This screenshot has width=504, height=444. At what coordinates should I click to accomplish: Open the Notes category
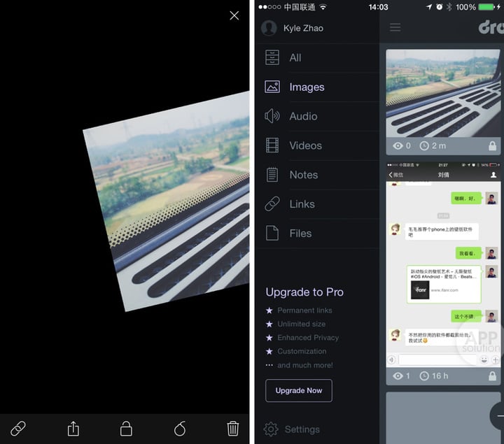(303, 175)
